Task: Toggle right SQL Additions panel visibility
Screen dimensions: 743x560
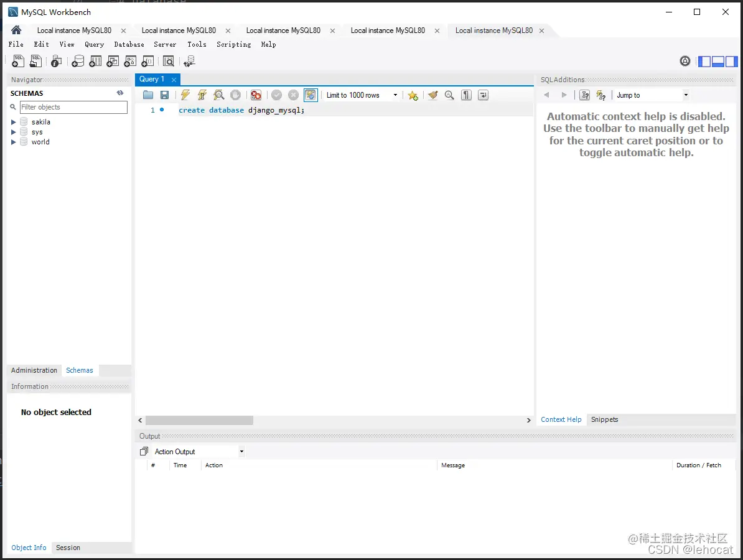Action: (x=732, y=61)
